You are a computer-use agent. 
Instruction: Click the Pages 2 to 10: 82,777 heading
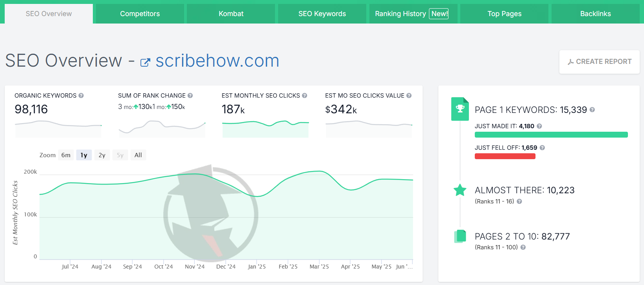522,236
